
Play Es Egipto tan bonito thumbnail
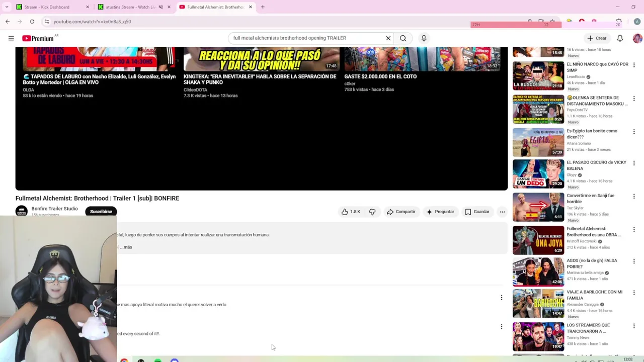(x=538, y=142)
